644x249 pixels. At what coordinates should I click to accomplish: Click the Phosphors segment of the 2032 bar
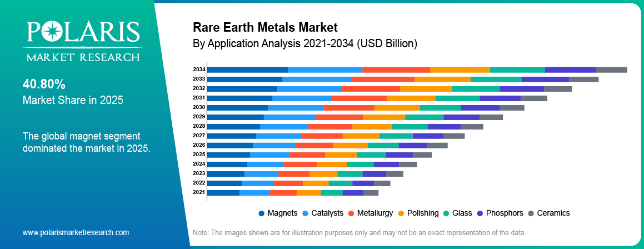point(522,89)
